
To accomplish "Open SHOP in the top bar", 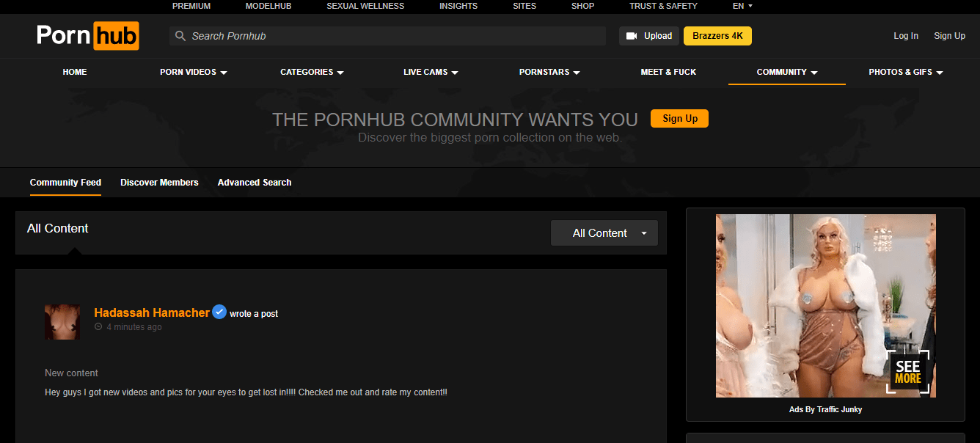I will point(582,6).
